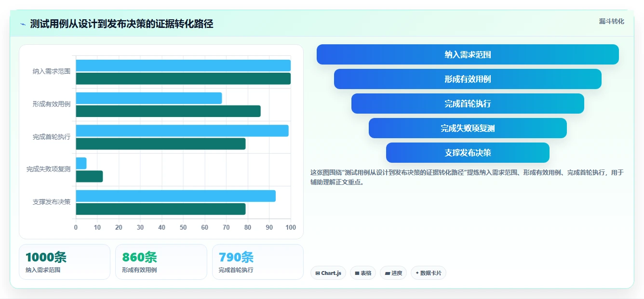This screenshot has width=644, height=299.
Task: Click the 100 tick on the x-axis
Action: tap(290, 227)
